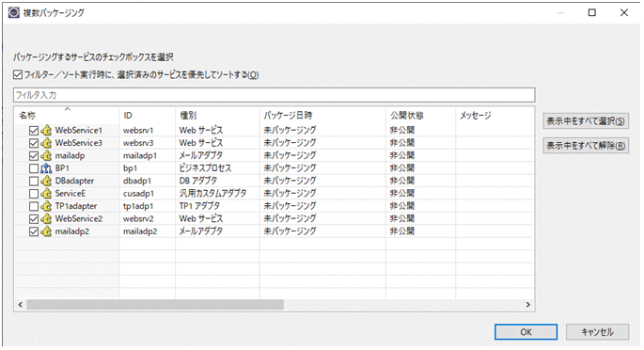Toggle the prioritize selected services sort checkbox
Viewport: 644px width, 350px height.
pyautogui.click(x=18, y=74)
